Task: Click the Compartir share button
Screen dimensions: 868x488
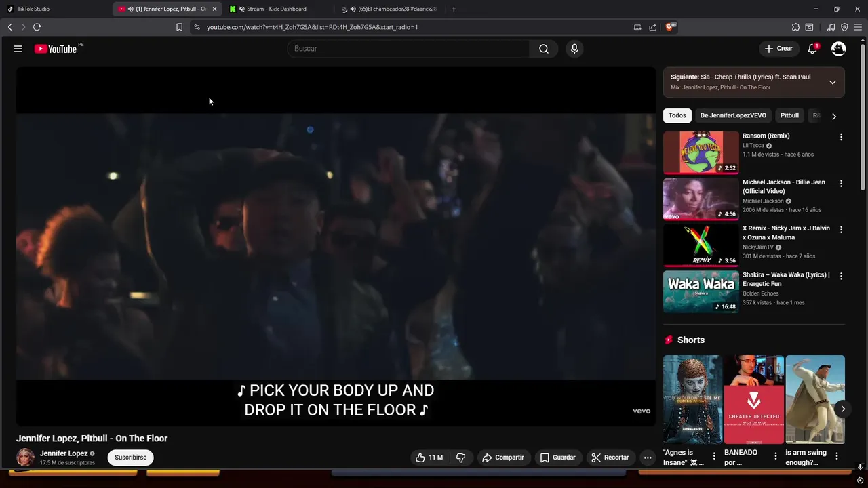Action: click(504, 457)
